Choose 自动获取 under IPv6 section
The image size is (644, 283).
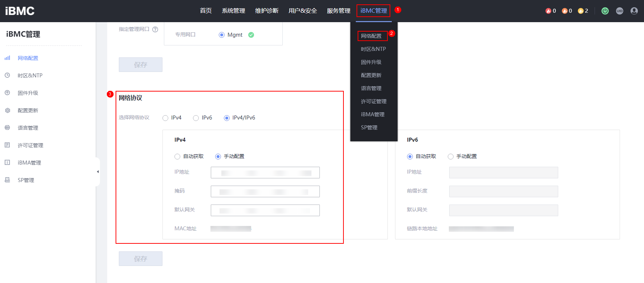coord(410,157)
